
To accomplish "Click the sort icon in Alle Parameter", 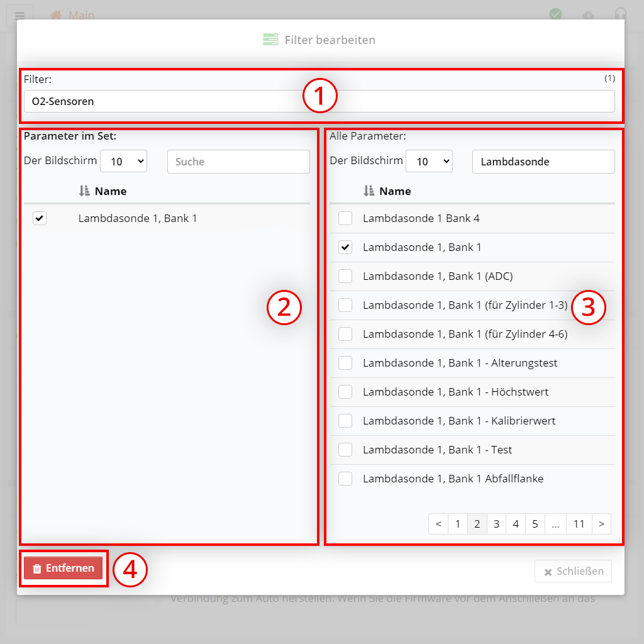I will pos(369,191).
